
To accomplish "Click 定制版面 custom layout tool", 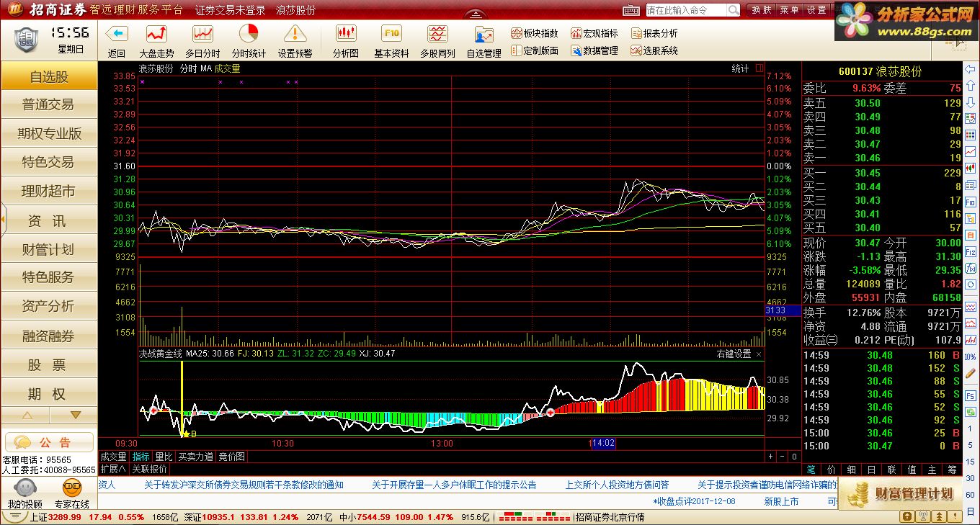I will [x=535, y=50].
